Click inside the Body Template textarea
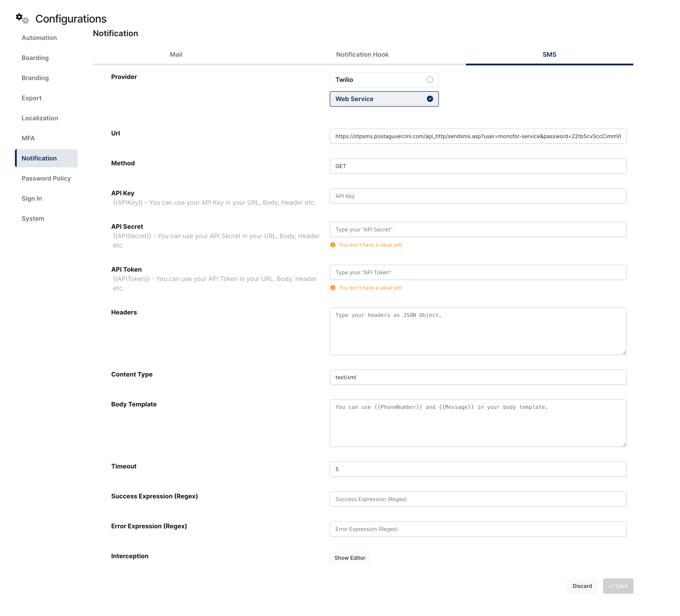The height and width of the screenshot is (616, 680). [x=478, y=423]
